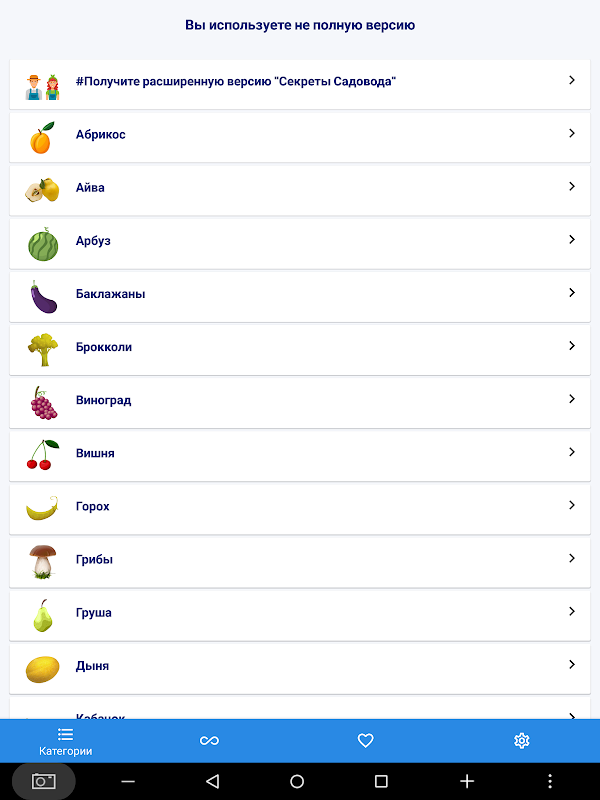Screen dimensions: 600x800
Task: Tap the grape cluster icon for Виноград
Action: [43, 403]
